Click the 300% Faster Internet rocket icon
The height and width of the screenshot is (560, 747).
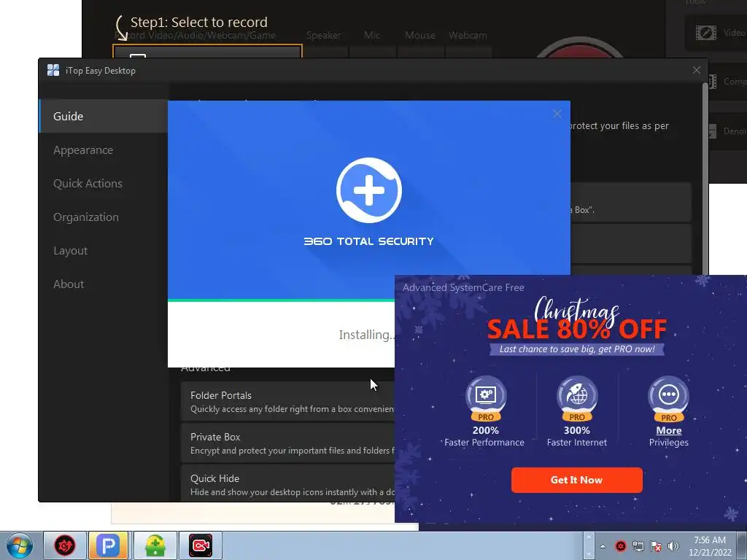(x=577, y=399)
